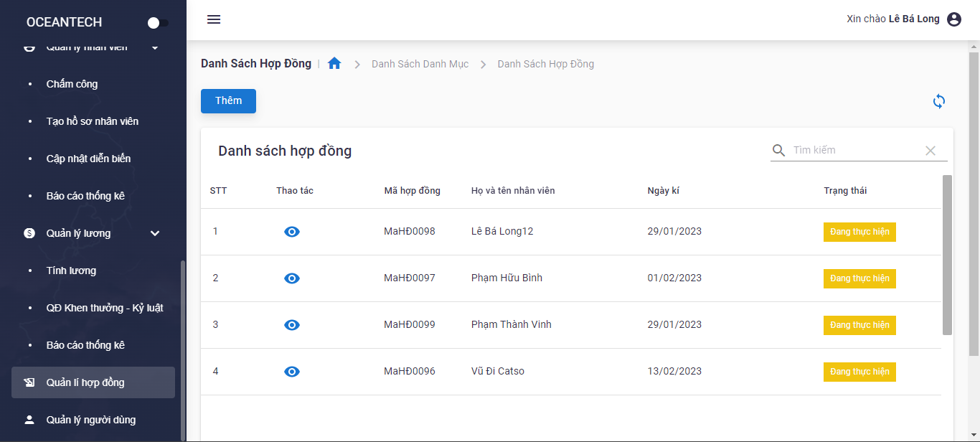Click employee name Phạm Thành Vinh

(x=512, y=325)
